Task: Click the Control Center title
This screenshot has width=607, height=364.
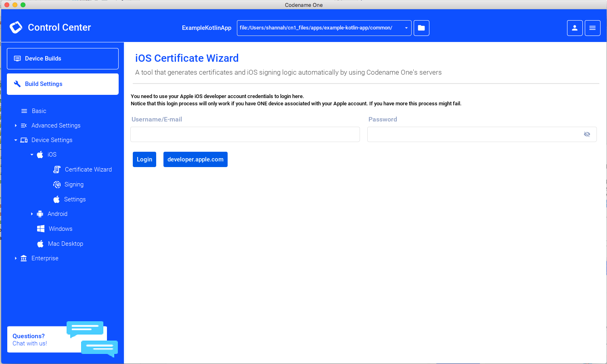Action: pyautogui.click(x=59, y=27)
